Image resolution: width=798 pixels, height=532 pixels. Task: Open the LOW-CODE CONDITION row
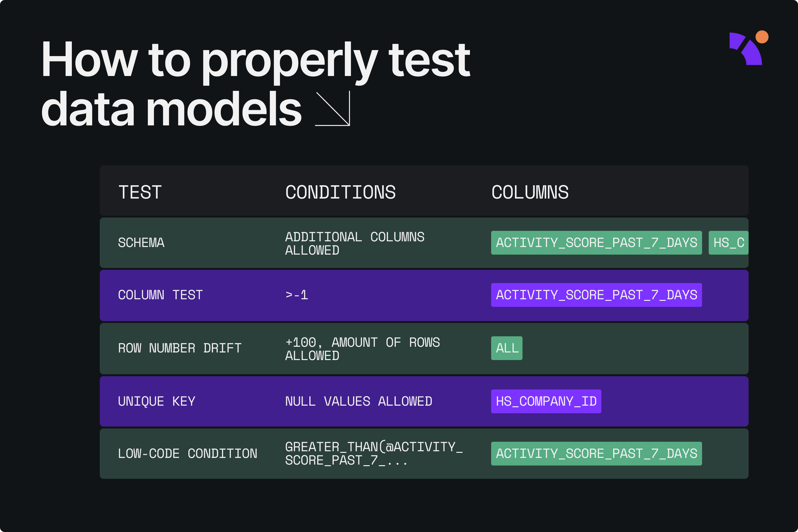point(424,454)
